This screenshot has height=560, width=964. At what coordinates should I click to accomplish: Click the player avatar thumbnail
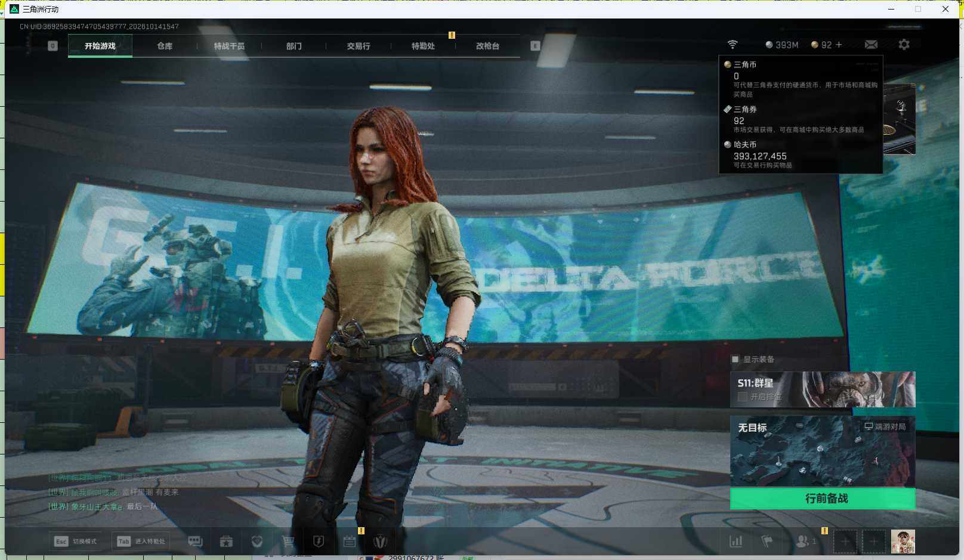(903, 542)
